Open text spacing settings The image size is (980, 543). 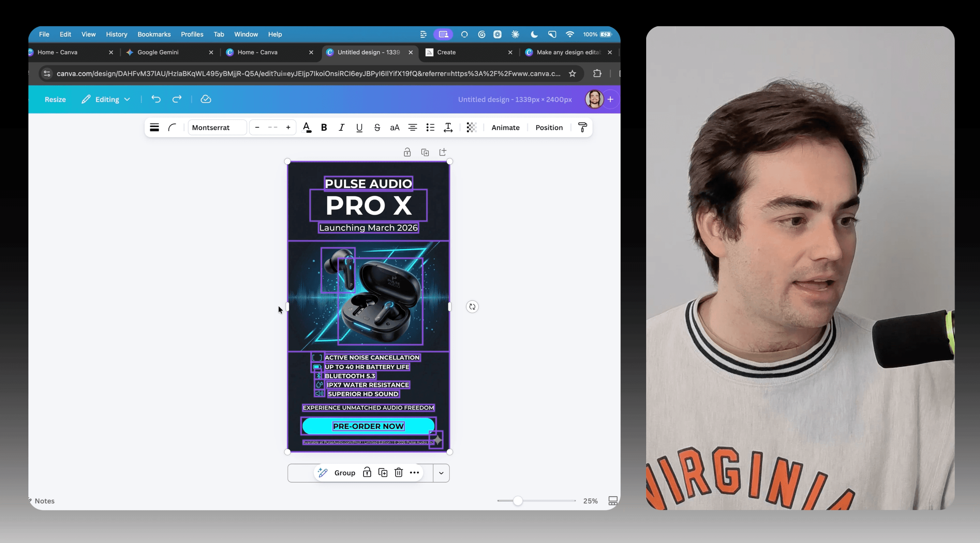point(448,128)
